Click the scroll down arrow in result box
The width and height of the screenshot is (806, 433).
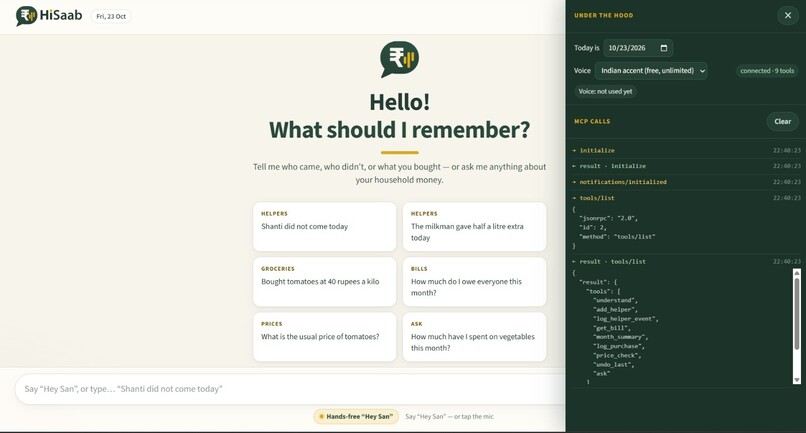tap(797, 380)
